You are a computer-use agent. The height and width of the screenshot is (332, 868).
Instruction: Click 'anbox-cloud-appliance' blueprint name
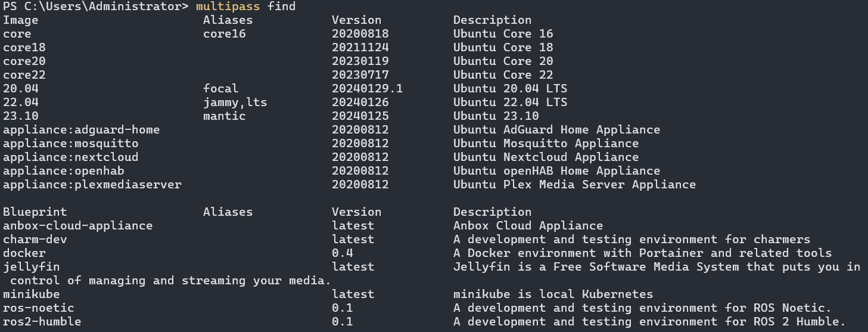pos(78,225)
